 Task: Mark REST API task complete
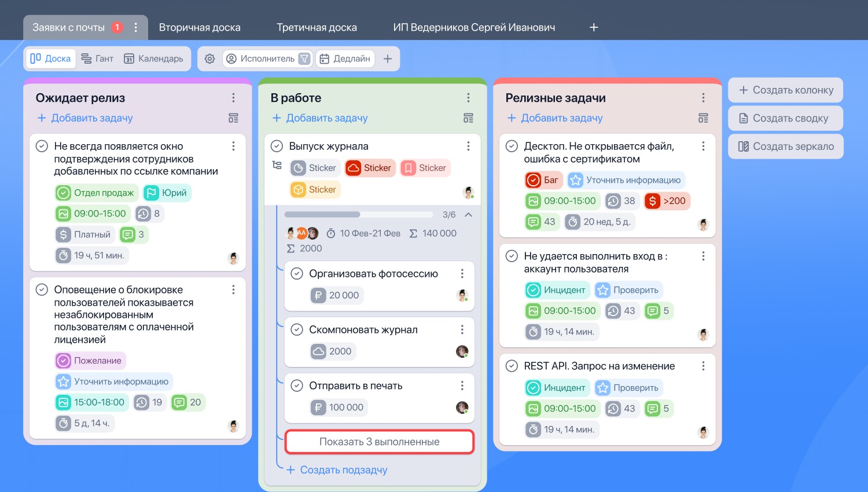pos(512,366)
